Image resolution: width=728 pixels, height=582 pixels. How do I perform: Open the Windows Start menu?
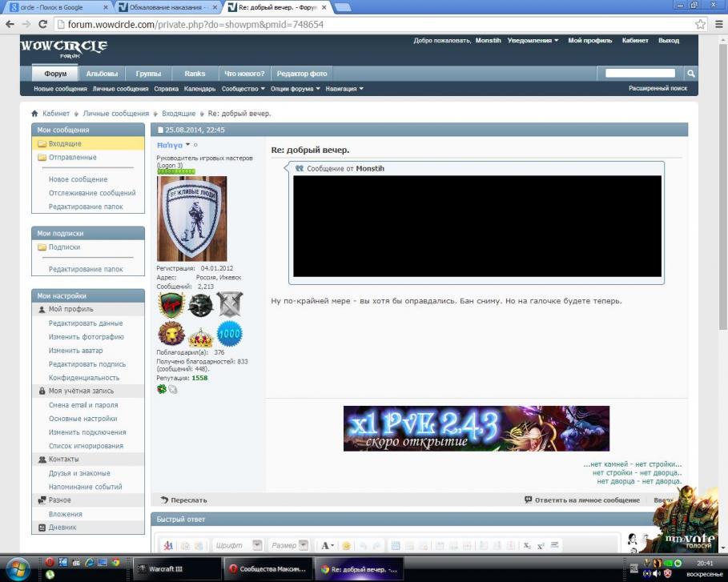click(18, 569)
